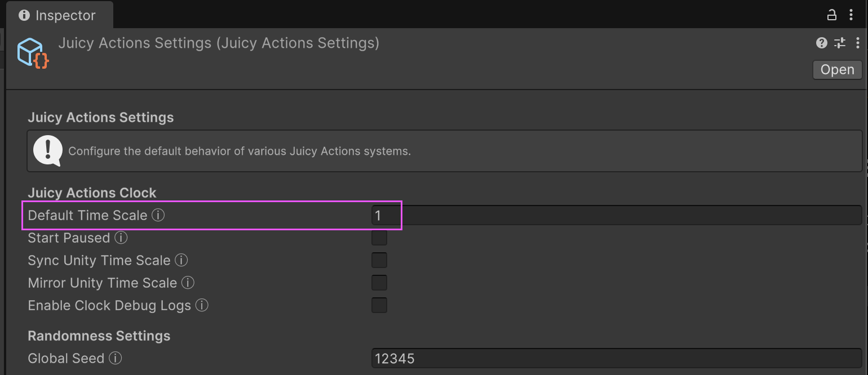The height and width of the screenshot is (375, 868).
Task: Click the Inspector lock icon
Action: click(832, 15)
